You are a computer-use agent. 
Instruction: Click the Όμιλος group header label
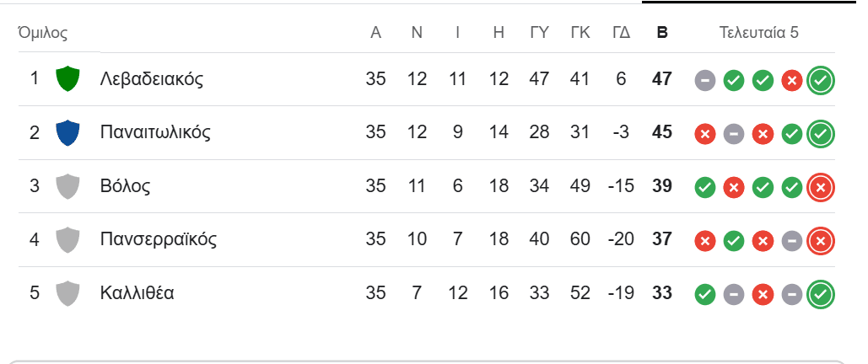point(42,34)
